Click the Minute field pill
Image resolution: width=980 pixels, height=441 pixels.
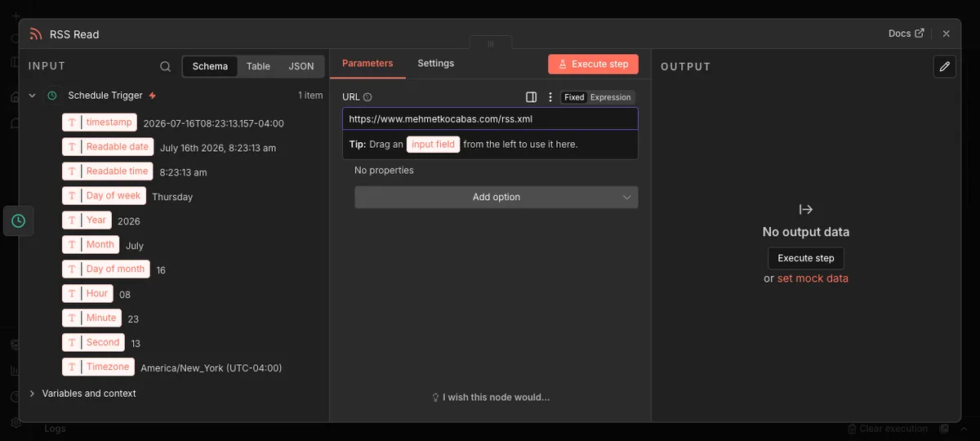pos(91,318)
